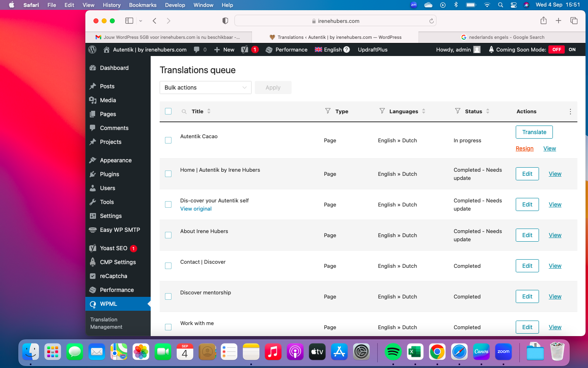Click the CMP Settings rocket icon
This screenshot has width=588, height=368.
point(93,262)
